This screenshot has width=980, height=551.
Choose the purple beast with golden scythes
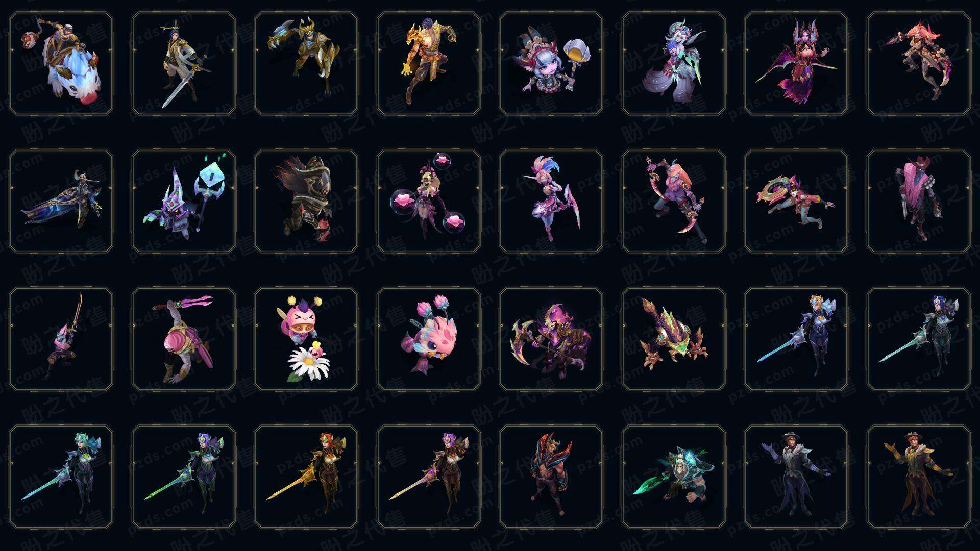pos(551,339)
